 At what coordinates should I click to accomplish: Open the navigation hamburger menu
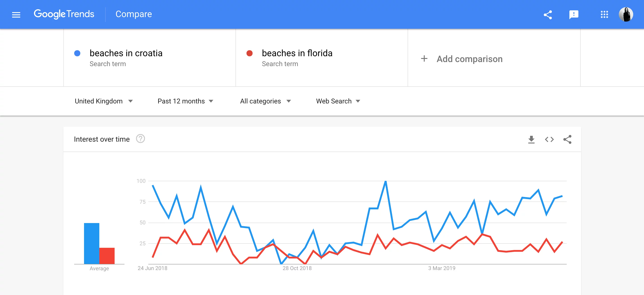pyautogui.click(x=16, y=14)
